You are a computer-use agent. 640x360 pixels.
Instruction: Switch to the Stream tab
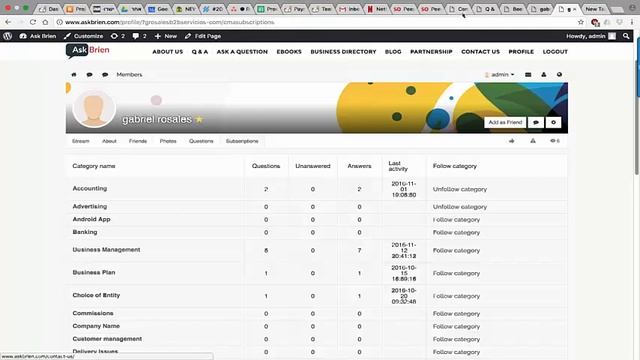(80, 141)
